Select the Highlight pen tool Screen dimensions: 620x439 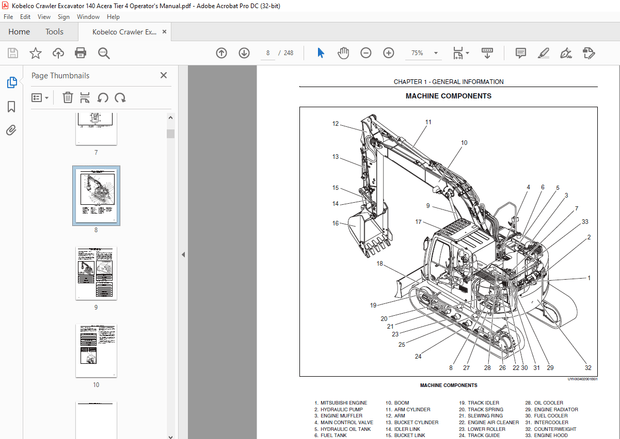click(x=544, y=53)
